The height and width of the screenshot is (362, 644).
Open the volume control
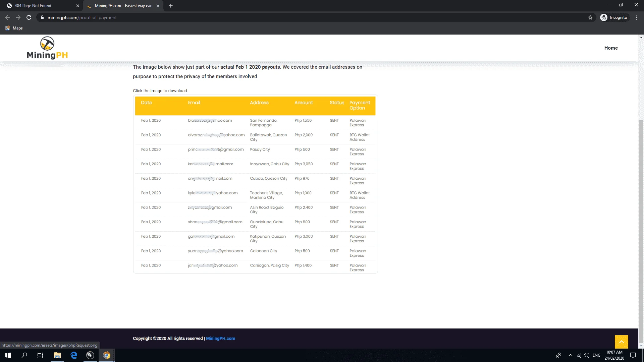click(587, 355)
